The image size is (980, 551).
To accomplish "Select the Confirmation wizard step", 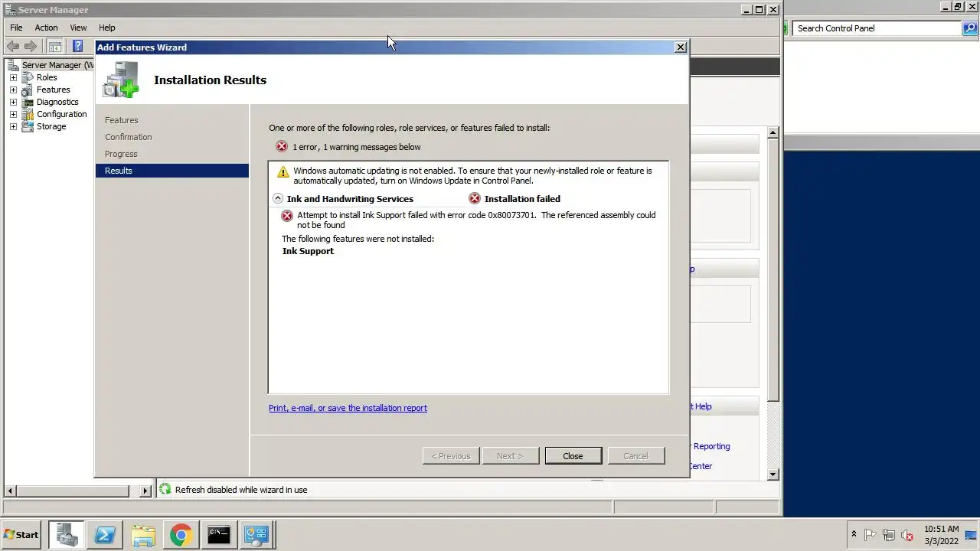I will (129, 137).
